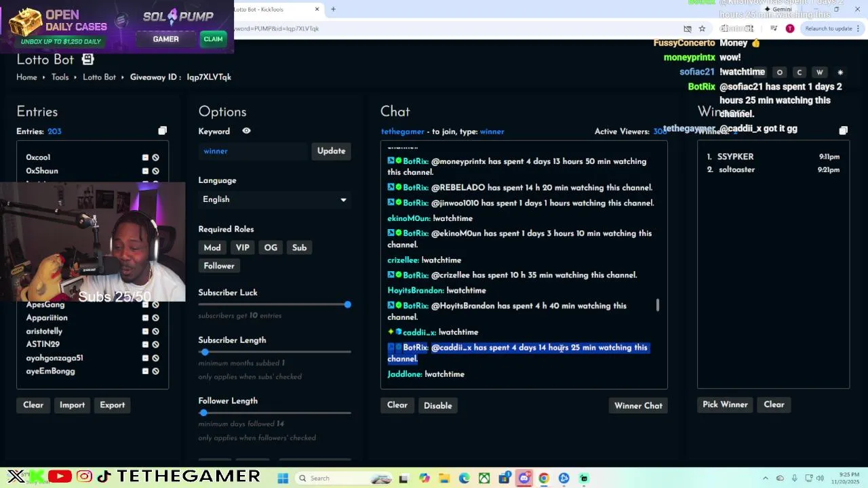
Task: Open the Winner Chat button
Action: [638, 405]
